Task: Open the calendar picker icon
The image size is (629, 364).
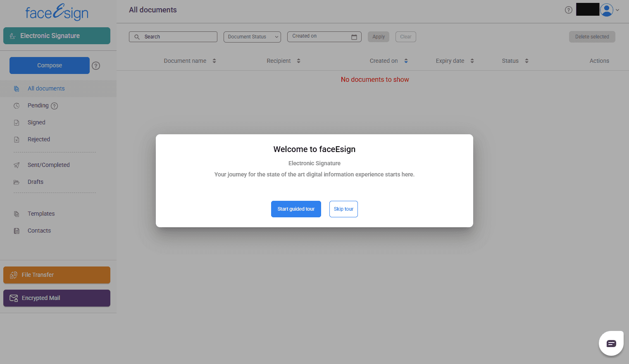Action: point(354,37)
